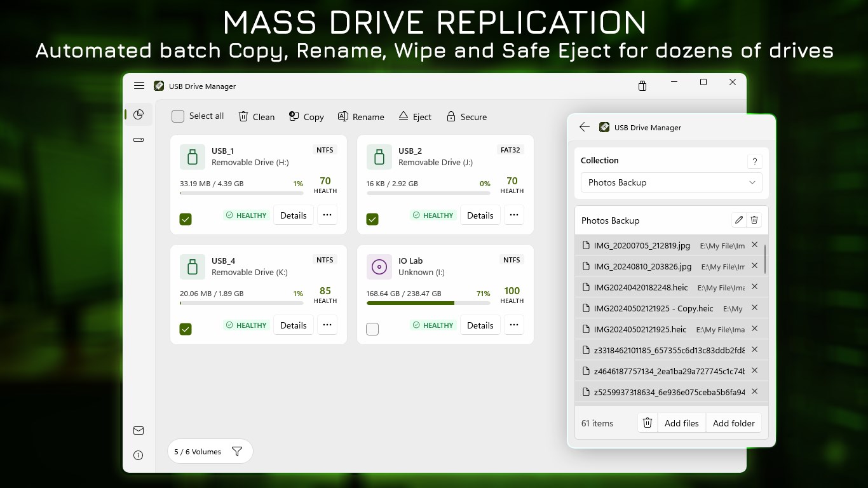
Task: Remove z5259937318634 file from the list
Action: click(x=755, y=391)
